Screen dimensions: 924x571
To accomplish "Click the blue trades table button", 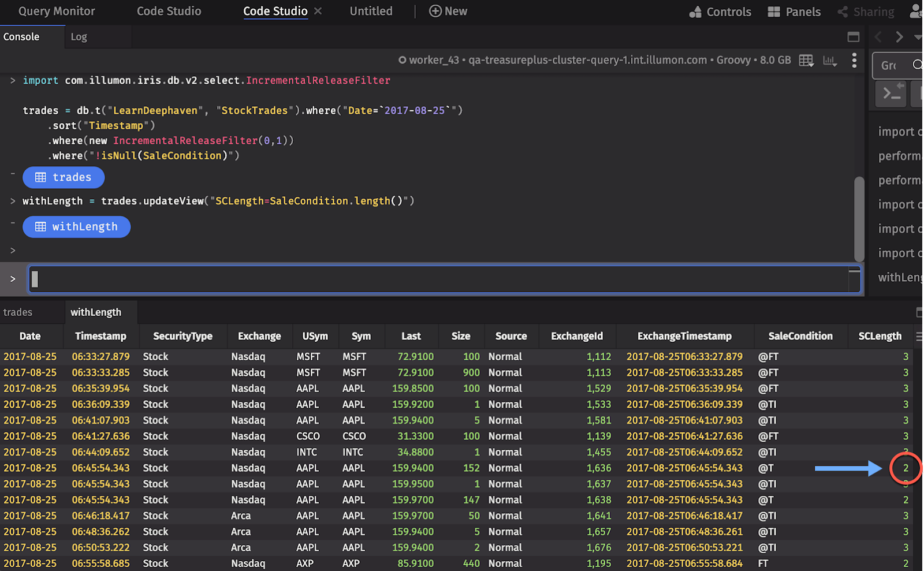I will tap(64, 177).
